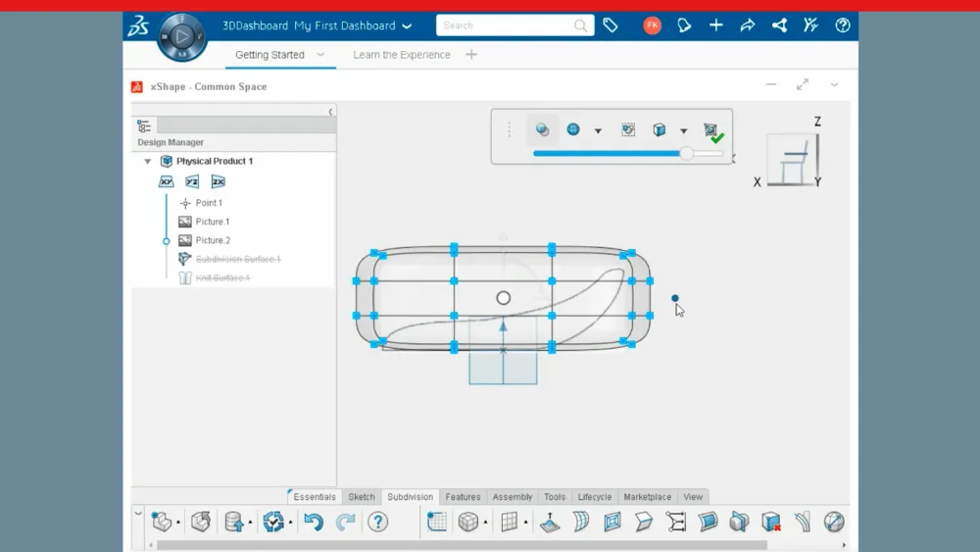
Task: Add a new dashboard tab with plus
Action: (x=471, y=54)
